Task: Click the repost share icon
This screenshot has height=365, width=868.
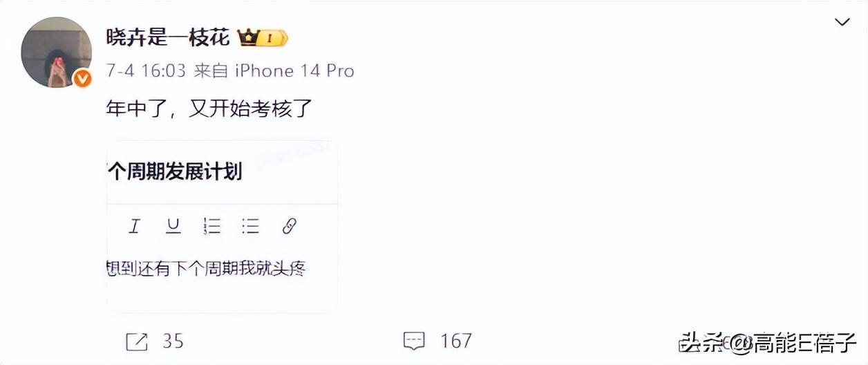Action: pos(137,341)
